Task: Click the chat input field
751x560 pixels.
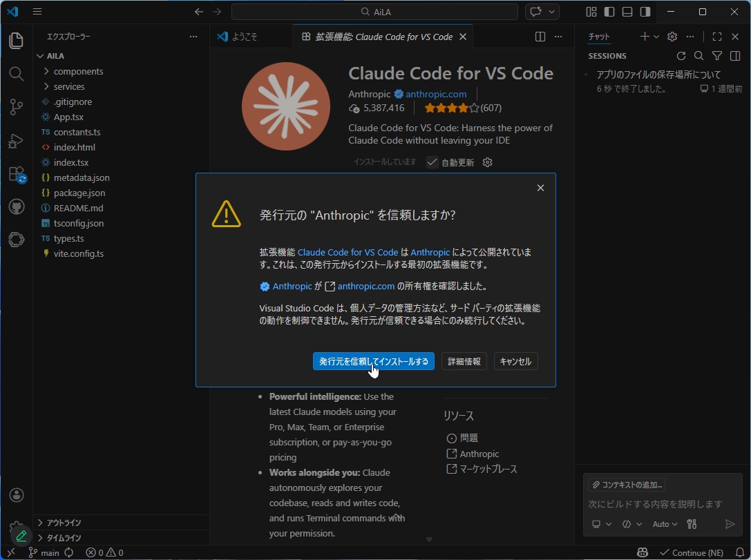Action: click(x=656, y=504)
